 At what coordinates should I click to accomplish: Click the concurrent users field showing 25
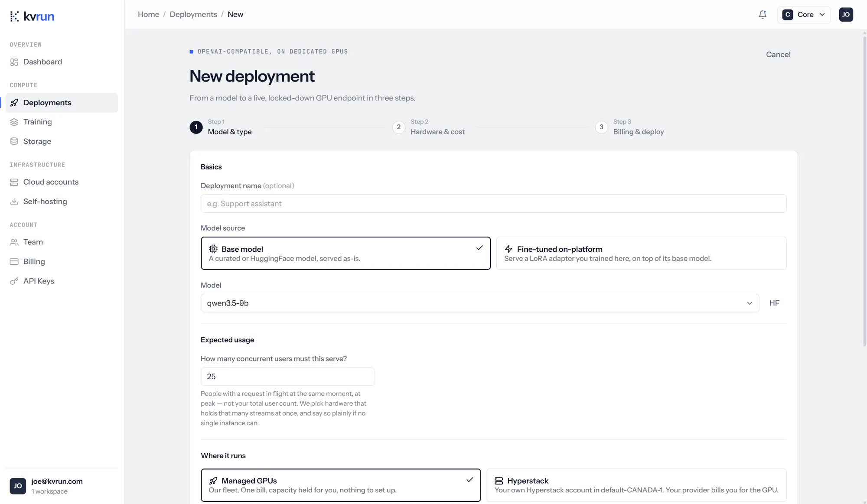(x=287, y=377)
